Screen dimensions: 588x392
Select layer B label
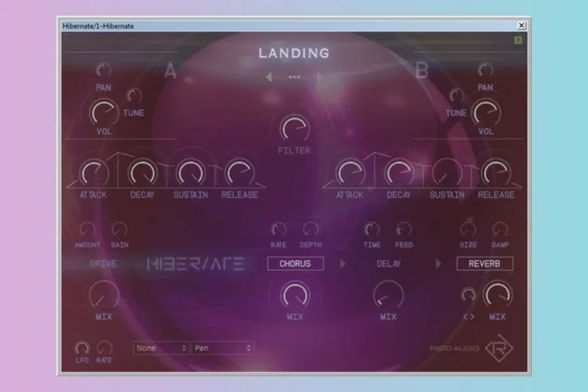[422, 71]
